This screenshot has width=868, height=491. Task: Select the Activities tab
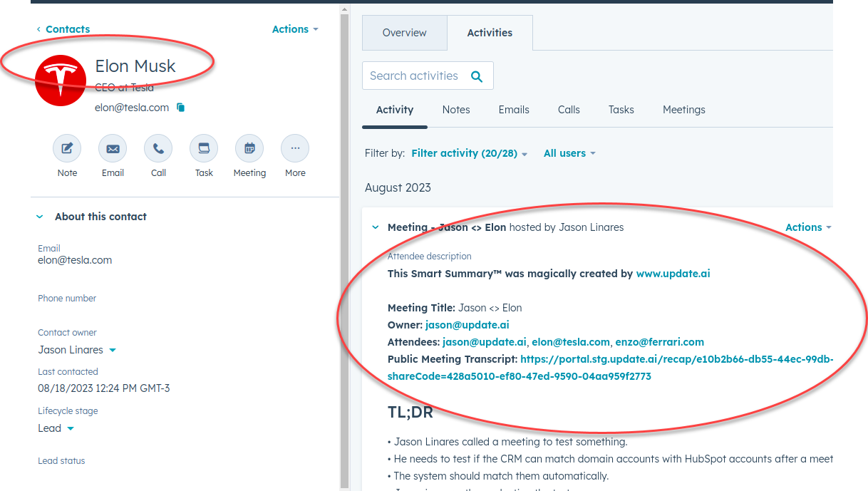pyautogui.click(x=490, y=33)
